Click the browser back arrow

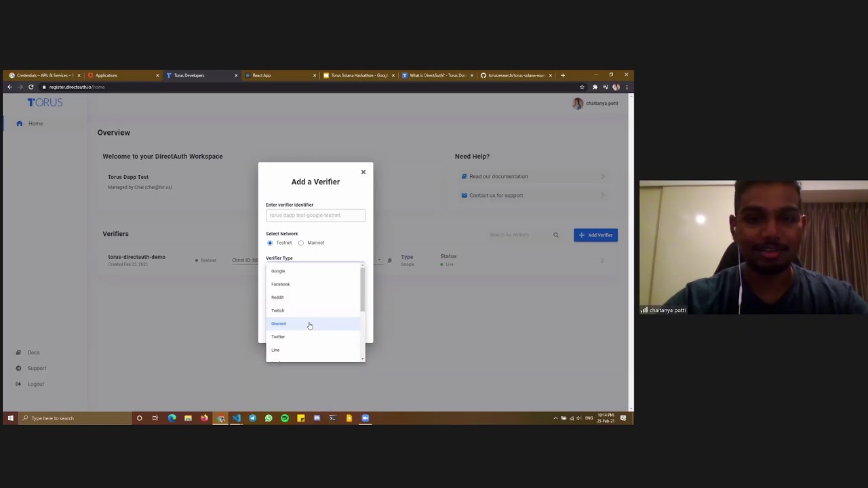click(x=9, y=87)
